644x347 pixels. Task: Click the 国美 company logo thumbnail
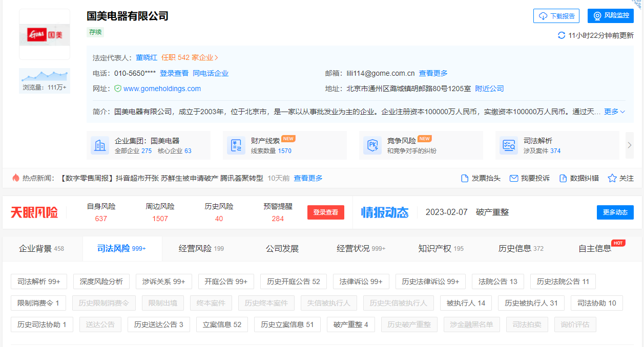point(45,35)
